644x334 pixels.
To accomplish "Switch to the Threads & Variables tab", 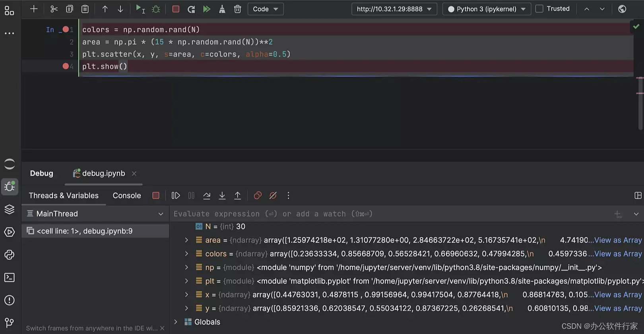I will point(64,195).
